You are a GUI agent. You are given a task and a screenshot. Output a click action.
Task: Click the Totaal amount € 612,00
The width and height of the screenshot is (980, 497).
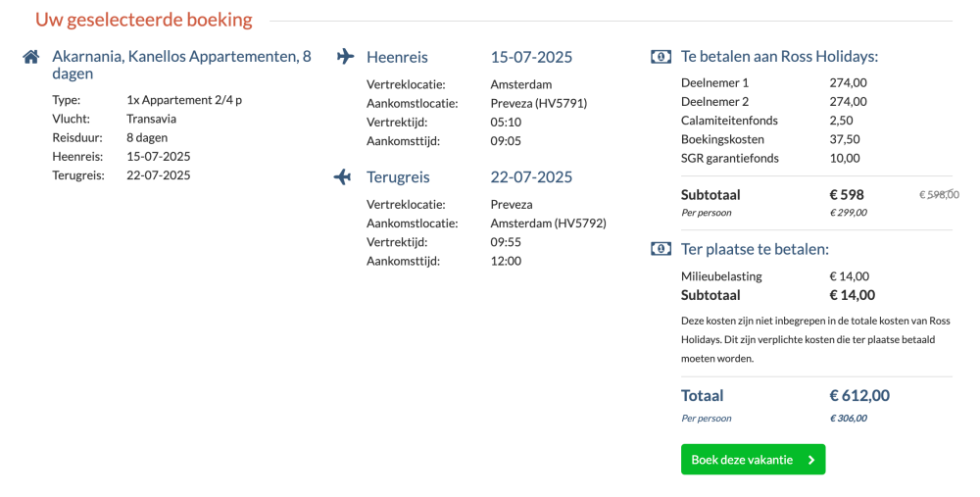pos(859,395)
